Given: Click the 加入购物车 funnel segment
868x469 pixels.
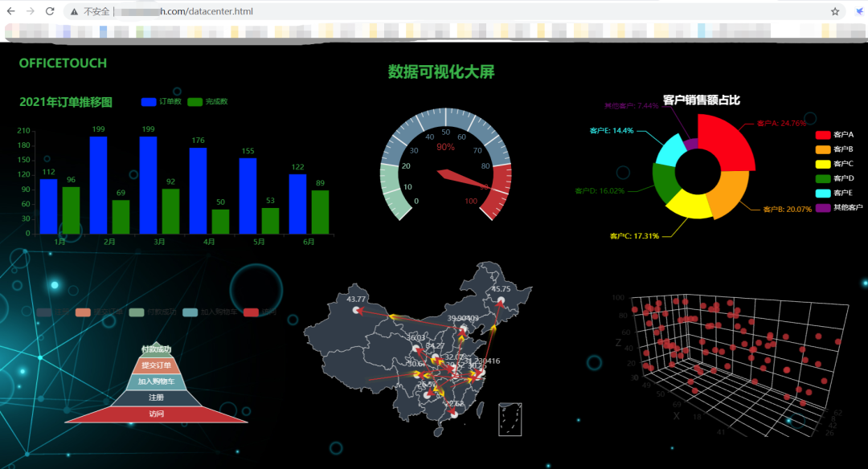Looking at the screenshot, I should coord(156,381).
